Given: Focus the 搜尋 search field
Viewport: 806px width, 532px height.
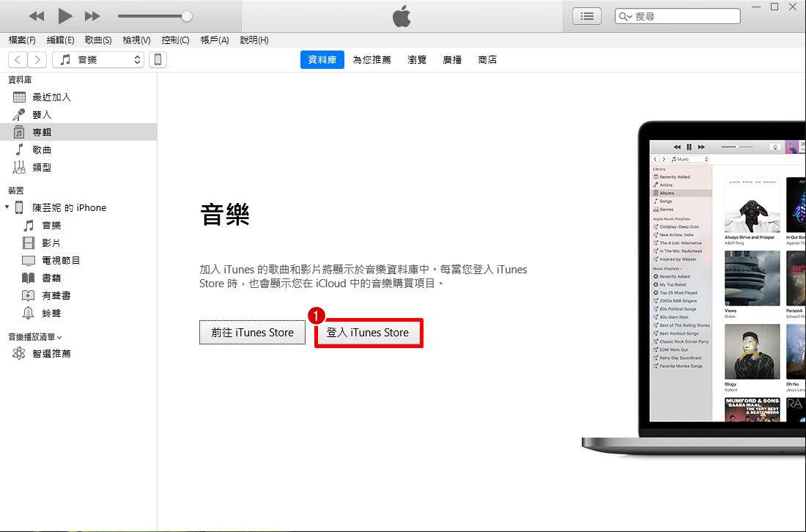Looking at the screenshot, I should [x=678, y=16].
